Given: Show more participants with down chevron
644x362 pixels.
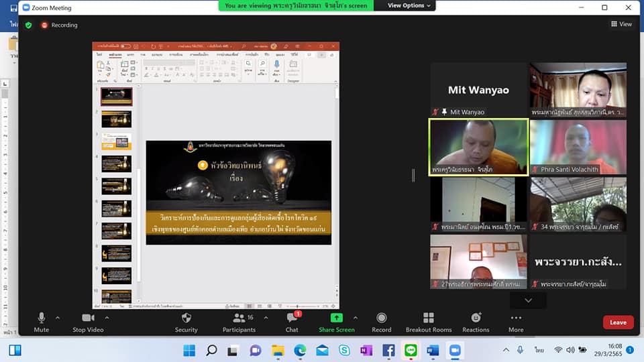Looking at the screenshot, I should tap(528, 300).
